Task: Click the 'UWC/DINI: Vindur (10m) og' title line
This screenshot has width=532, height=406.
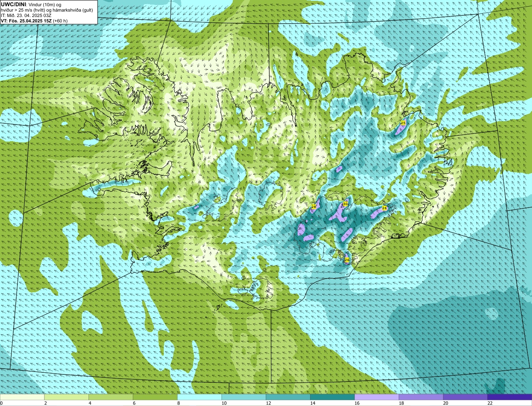Action: pos(31,4)
